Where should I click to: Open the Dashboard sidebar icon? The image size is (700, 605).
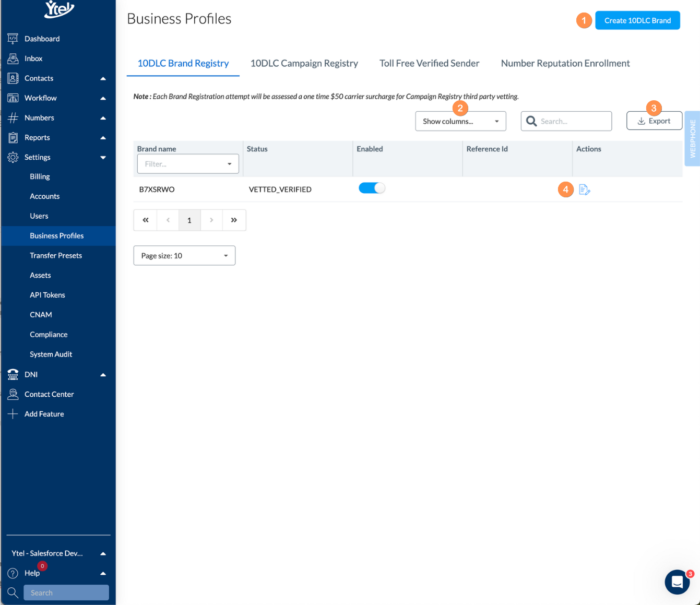pos(13,39)
